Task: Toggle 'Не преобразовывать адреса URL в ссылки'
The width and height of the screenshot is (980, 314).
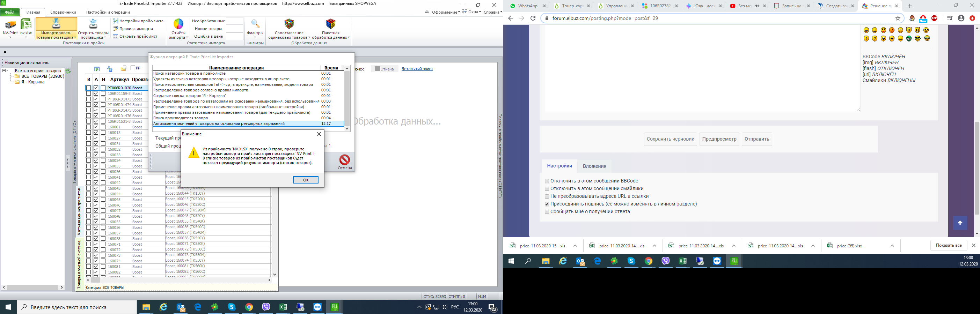Action: tap(547, 196)
